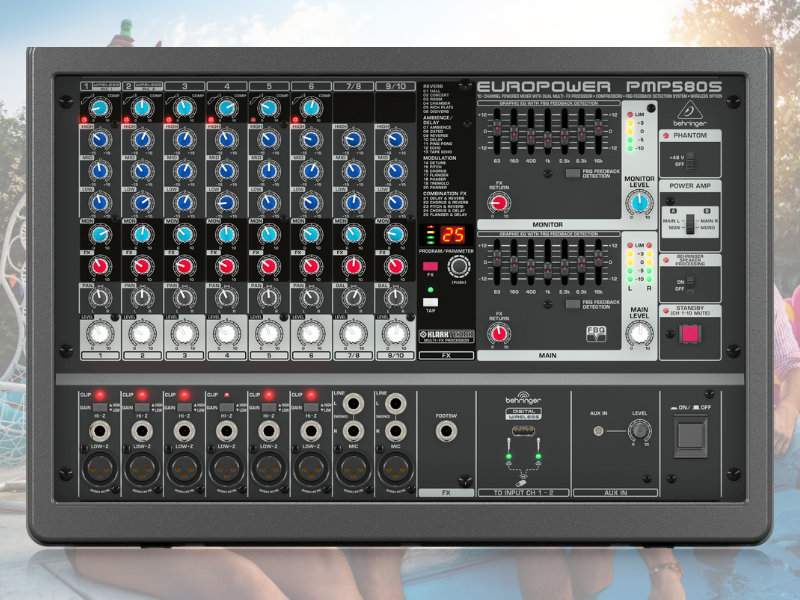This screenshot has height=600, width=800.
Task: Click the 7/8 channel header label
Action: click(353, 86)
